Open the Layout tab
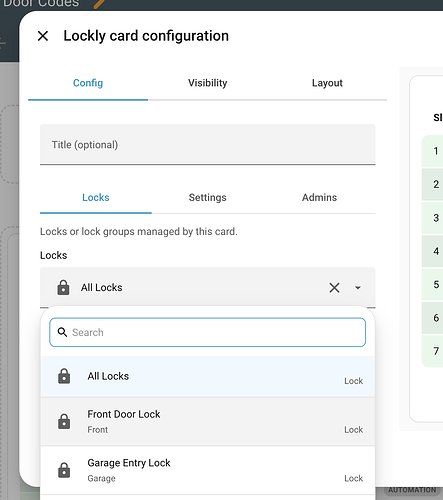The image size is (443, 500). point(327,83)
